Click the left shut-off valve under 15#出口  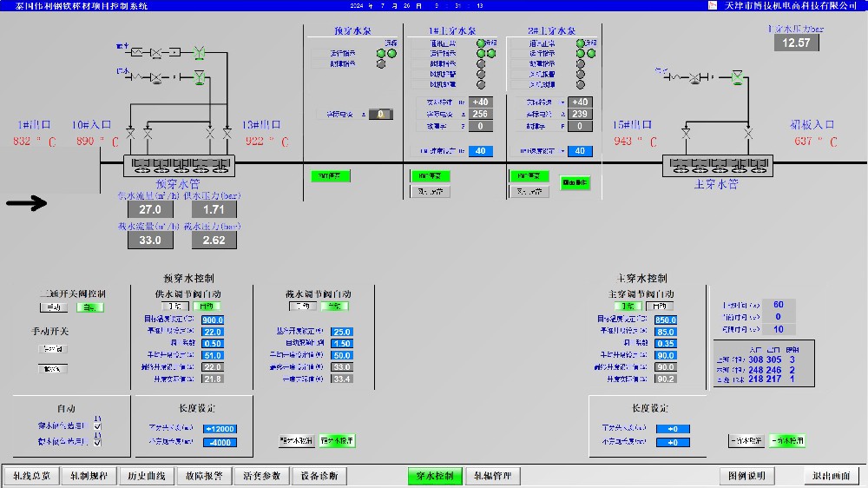click(686, 135)
